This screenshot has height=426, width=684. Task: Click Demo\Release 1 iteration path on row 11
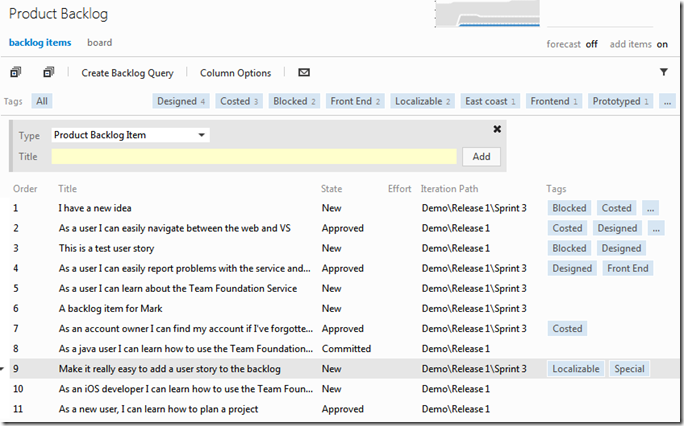(455, 409)
